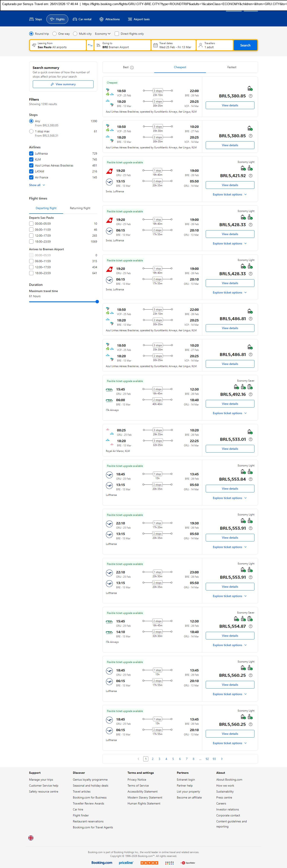The image size is (287, 868).
Task: Uncheck the Lufthansa airline filter
Action: tap(31, 153)
